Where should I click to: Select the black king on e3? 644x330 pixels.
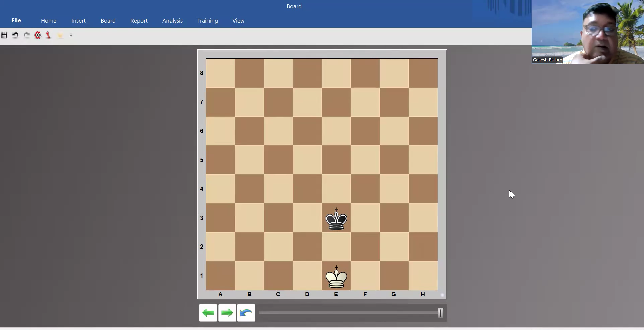click(x=336, y=219)
